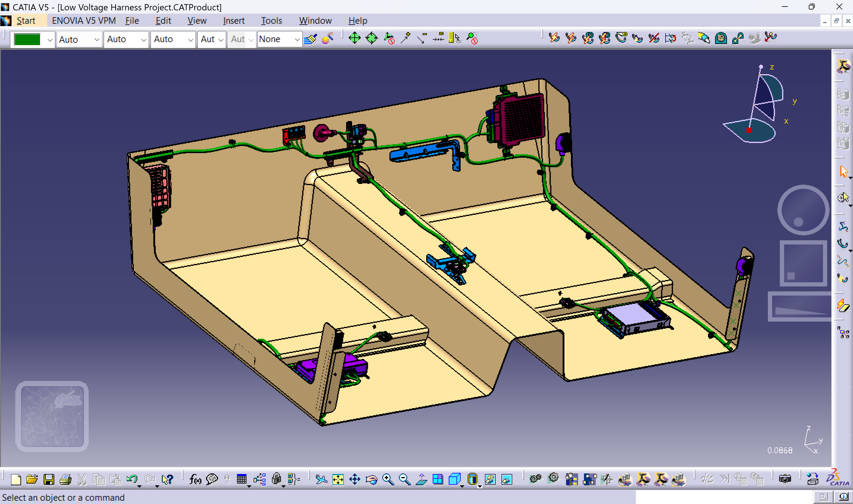The image size is (853, 504).
Task: Select the Zoom In magnifier
Action: pos(388,479)
